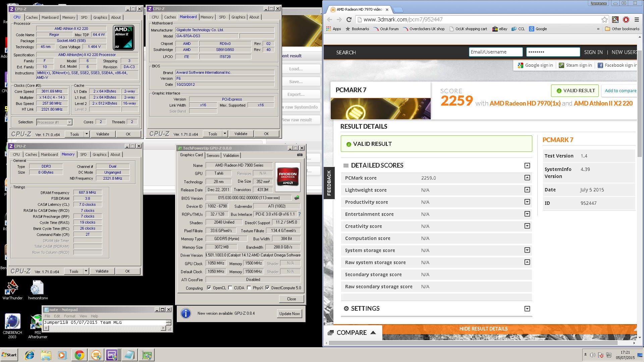644x362 pixels.
Task: Expand the PCMark score row
Action: click(527, 178)
